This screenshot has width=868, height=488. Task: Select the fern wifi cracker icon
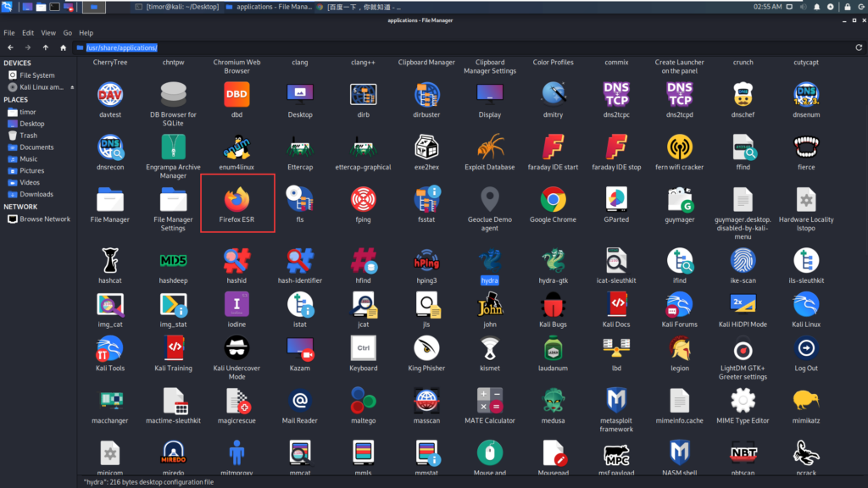point(679,147)
